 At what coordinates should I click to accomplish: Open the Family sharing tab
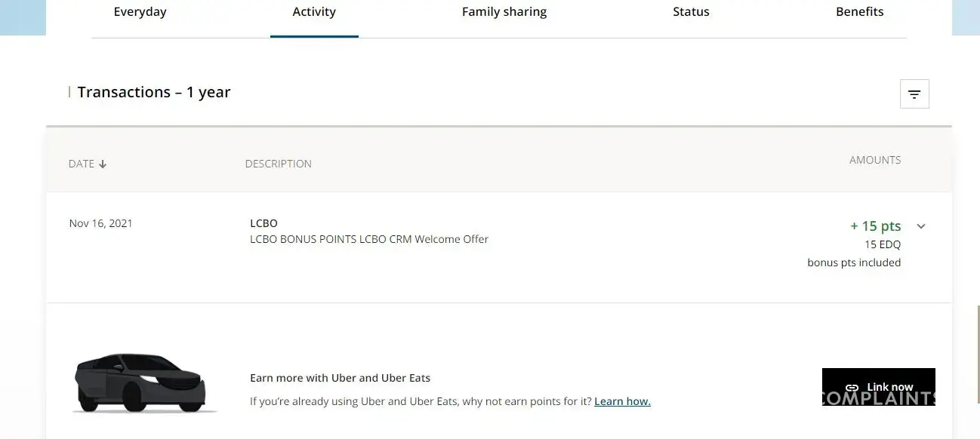point(504,12)
